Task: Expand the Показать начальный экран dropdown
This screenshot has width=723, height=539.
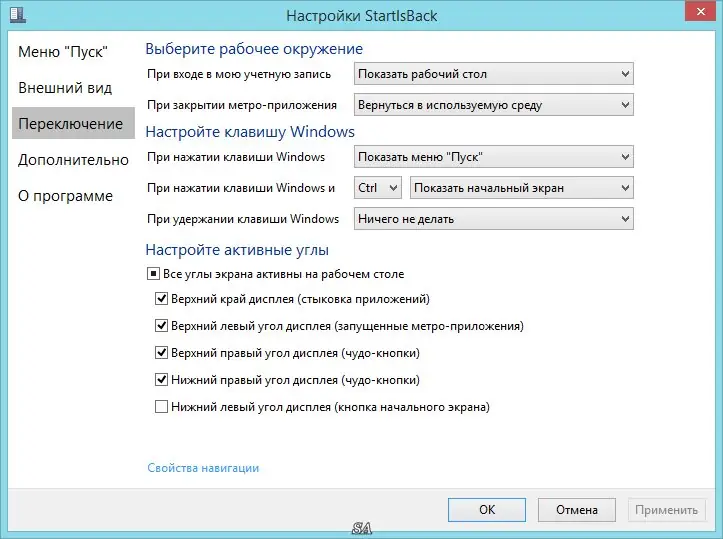Action: (x=522, y=188)
